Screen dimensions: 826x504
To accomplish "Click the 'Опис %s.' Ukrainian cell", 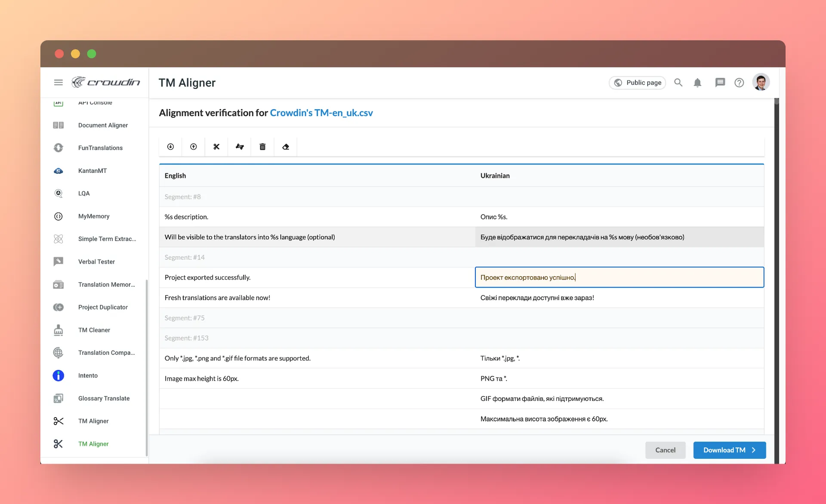I will pyautogui.click(x=619, y=217).
